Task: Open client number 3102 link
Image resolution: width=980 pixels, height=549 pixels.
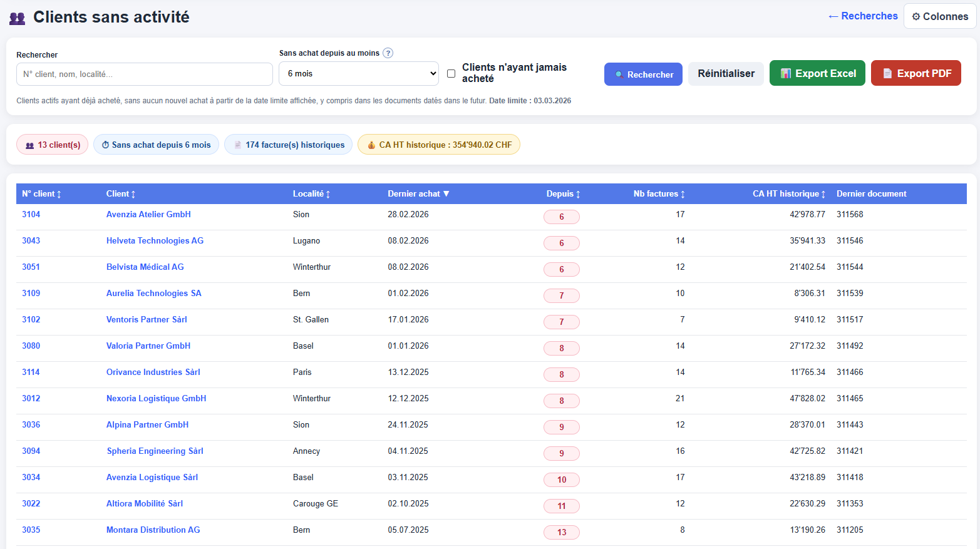Action: tap(31, 319)
